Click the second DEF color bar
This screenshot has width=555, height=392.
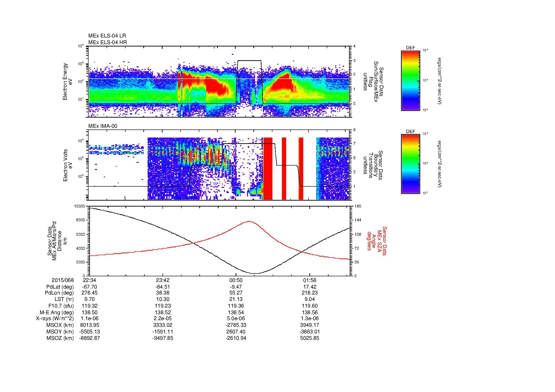[x=410, y=164]
